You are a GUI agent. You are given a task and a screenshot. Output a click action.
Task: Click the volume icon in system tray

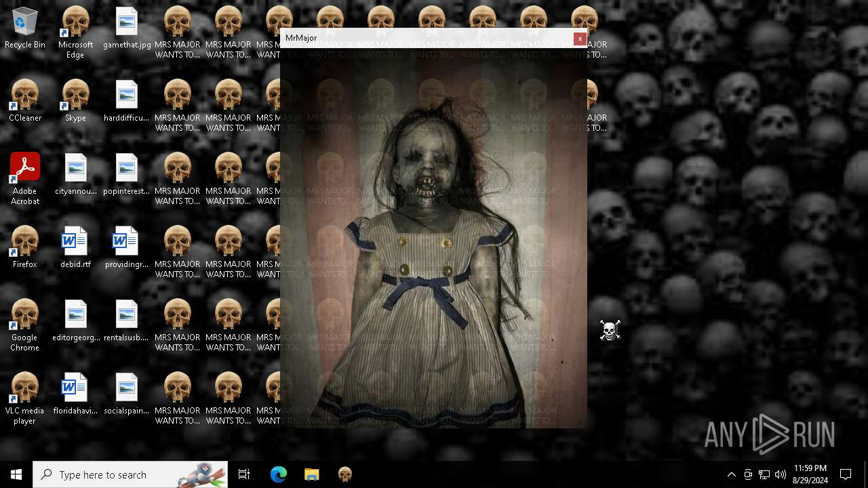click(x=781, y=474)
